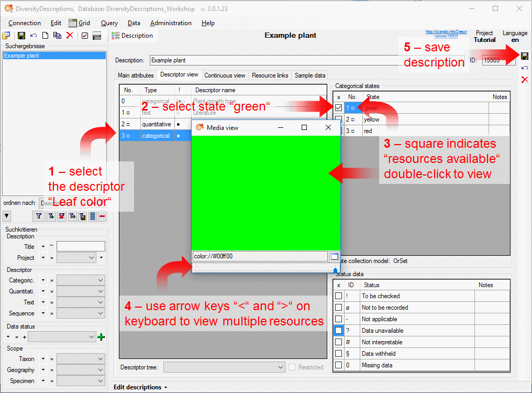Viewport: 532px width, 393px height.
Task: Open the Help menu
Action: pyautogui.click(x=208, y=23)
